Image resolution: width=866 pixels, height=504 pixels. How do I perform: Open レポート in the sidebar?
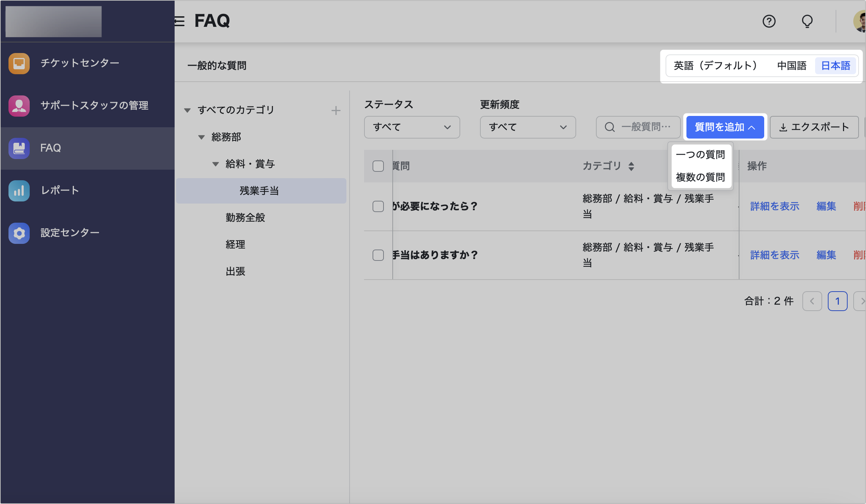click(60, 191)
